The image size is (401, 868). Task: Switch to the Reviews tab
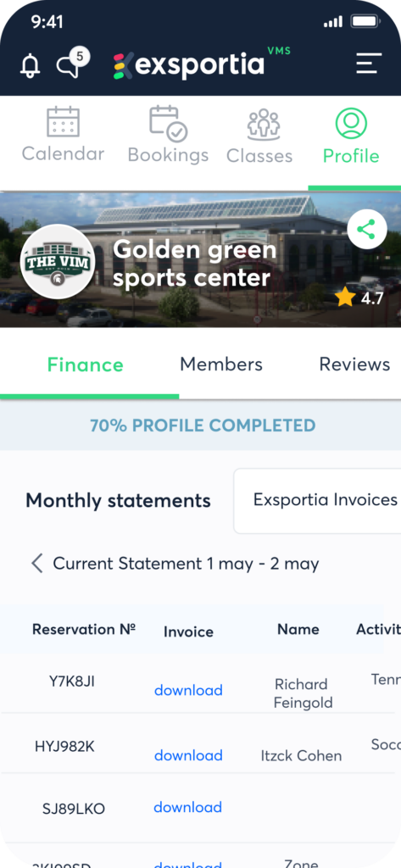tap(354, 364)
